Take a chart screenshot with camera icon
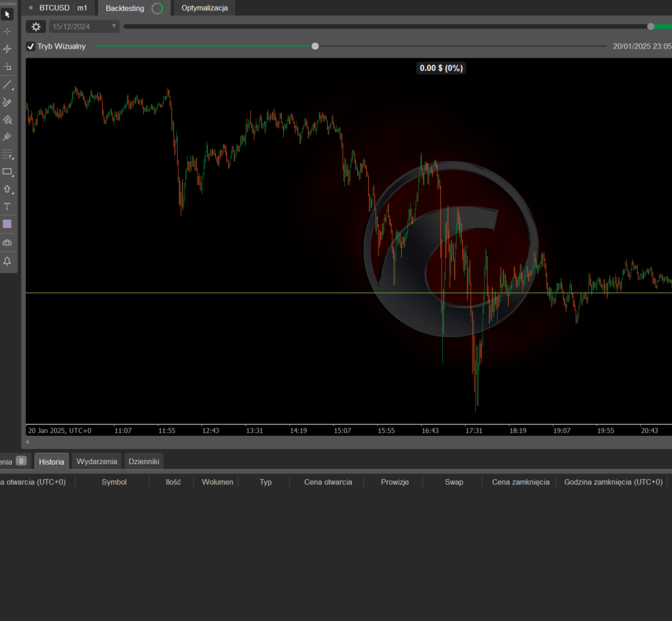This screenshot has height=621, width=672. [8, 243]
